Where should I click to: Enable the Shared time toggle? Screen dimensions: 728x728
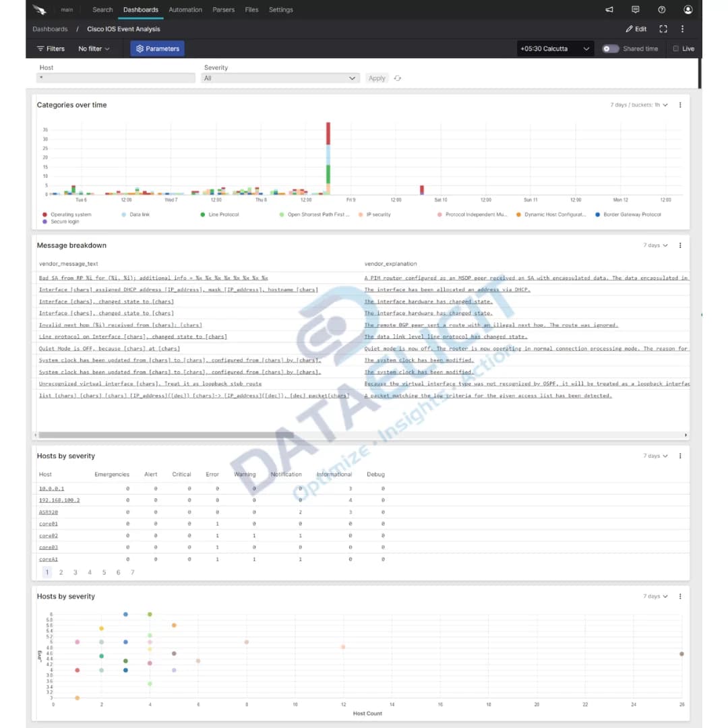click(610, 49)
